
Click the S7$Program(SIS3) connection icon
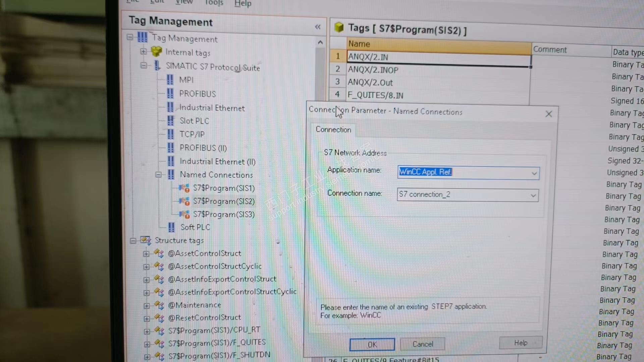(x=184, y=215)
